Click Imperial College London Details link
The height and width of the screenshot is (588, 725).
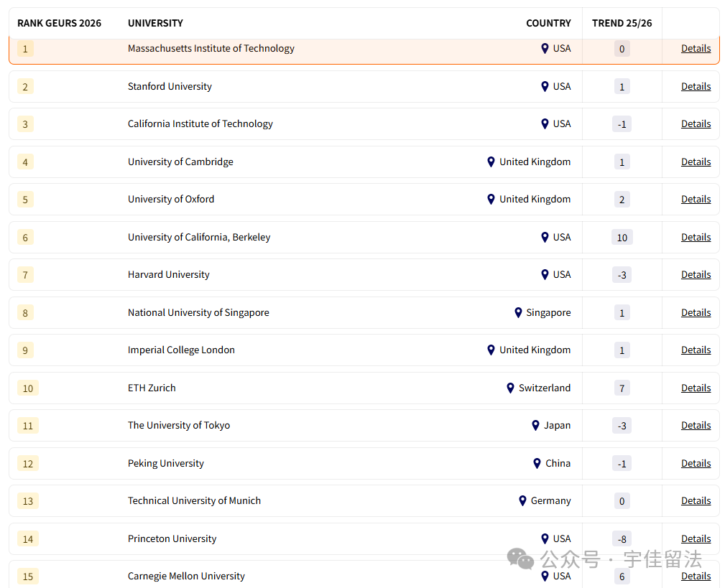click(x=696, y=350)
